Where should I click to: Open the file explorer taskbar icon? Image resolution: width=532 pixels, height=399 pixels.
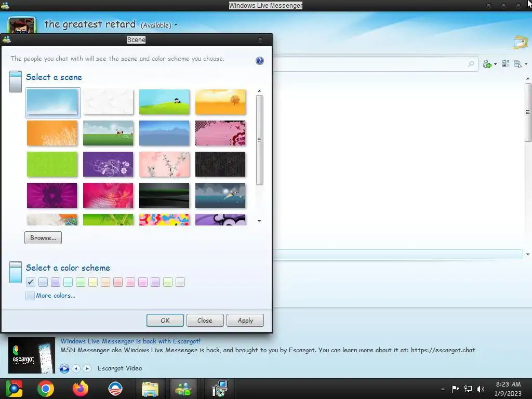[150, 389]
